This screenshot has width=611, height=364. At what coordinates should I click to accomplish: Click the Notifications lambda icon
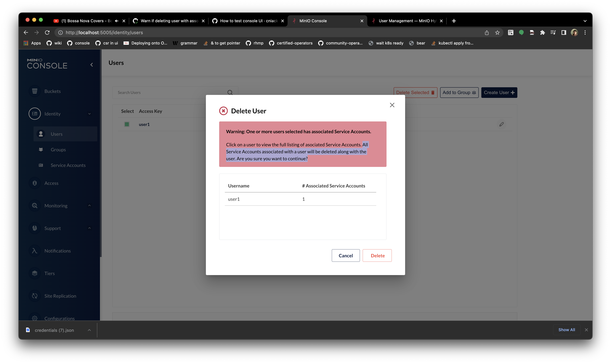pyautogui.click(x=35, y=251)
